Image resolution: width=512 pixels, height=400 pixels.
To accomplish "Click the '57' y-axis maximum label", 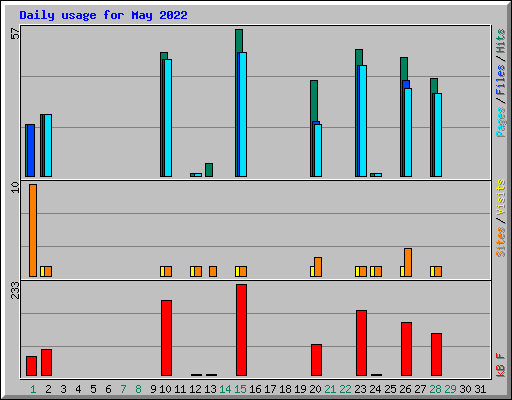I will (15, 34).
